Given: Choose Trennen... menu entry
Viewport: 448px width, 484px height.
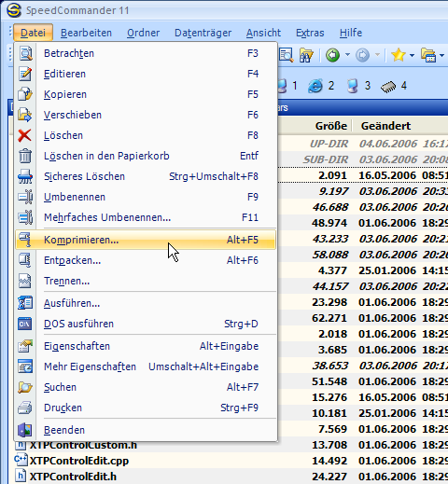Looking at the screenshot, I should pos(146,281).
